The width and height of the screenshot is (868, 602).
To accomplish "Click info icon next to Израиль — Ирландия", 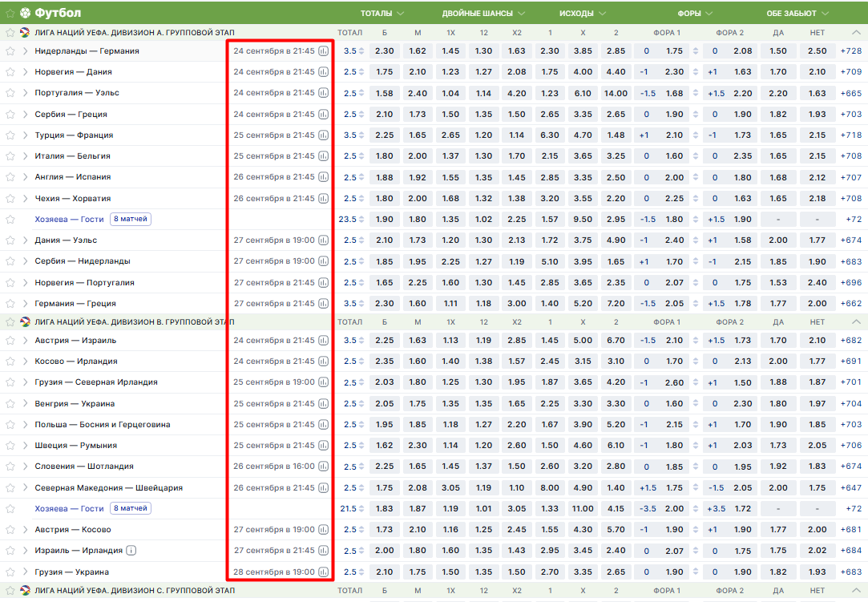I will [131, 551].
